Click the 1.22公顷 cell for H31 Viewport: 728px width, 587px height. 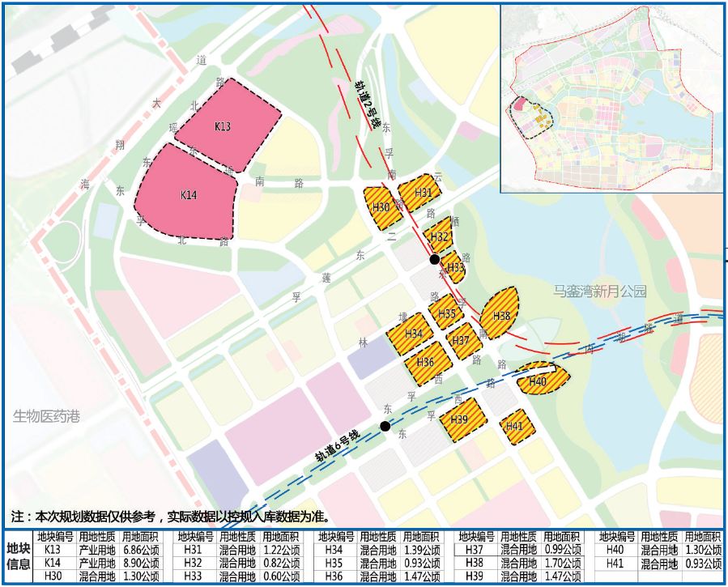[x=281, y=550]
